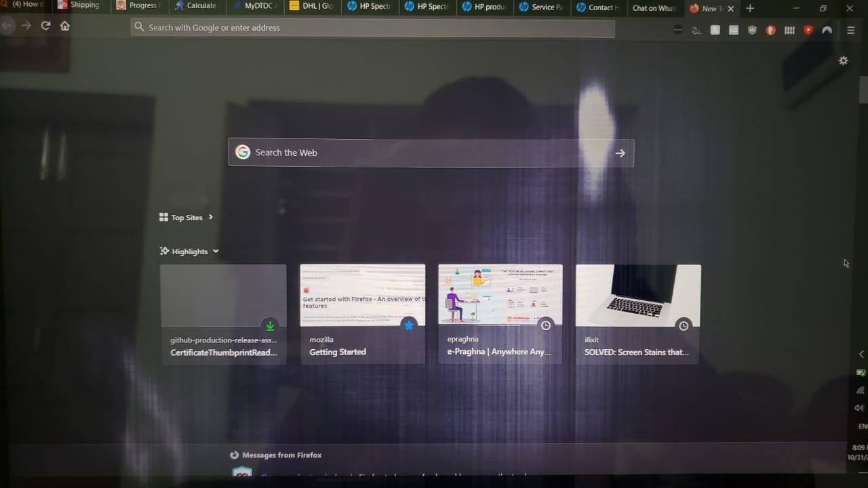Screen dimensions: 868x488
Task: Switch to the MyDTDC tab
Action: click(255, 7)
